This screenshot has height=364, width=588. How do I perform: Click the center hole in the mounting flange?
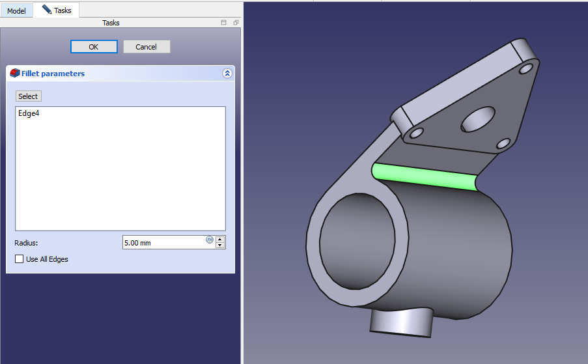pos(479,120)
